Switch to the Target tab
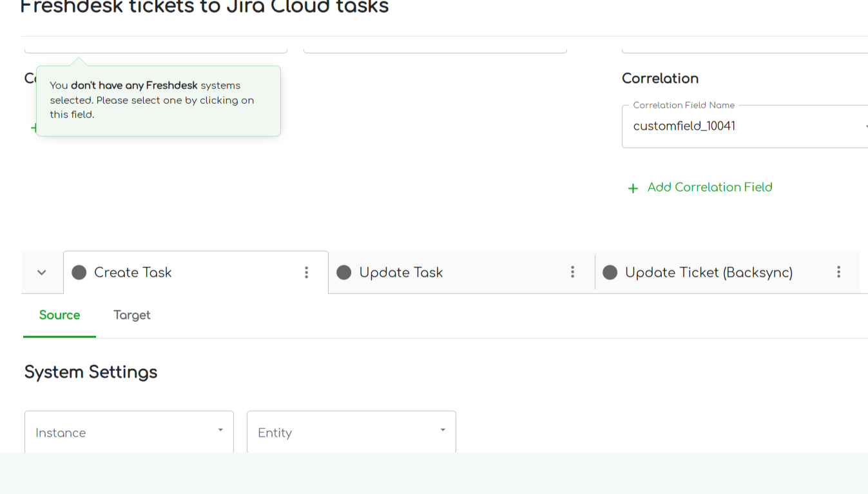Viewport: 868px width, 494px height. (132, 315)
